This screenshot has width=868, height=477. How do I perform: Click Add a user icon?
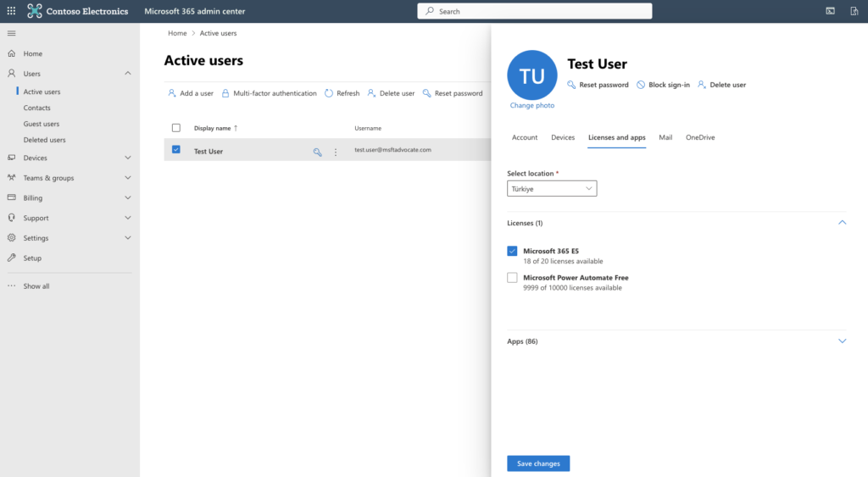[x=172, y=93]
